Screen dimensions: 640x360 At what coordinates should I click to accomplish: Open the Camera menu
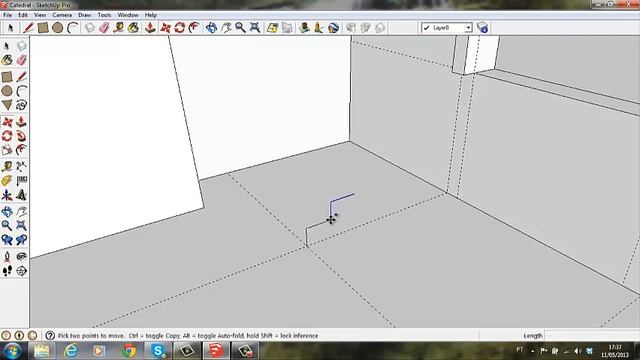[62, 15]
